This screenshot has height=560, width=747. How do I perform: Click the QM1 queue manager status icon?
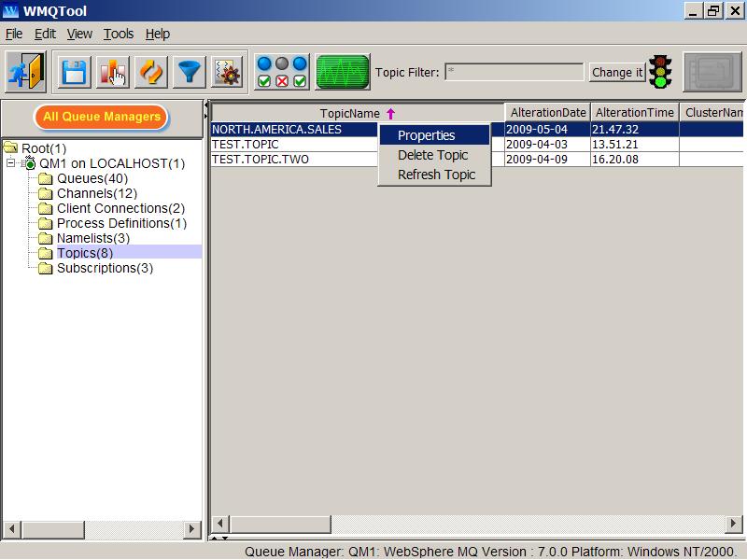tap(29, 162)
